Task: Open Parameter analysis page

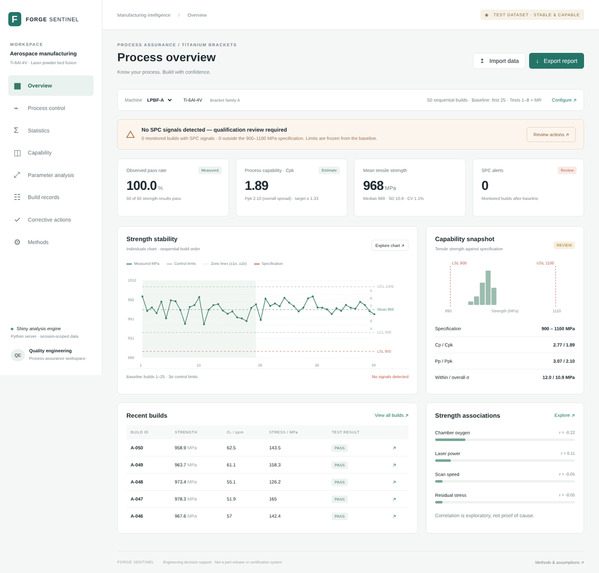Action: 51,175
